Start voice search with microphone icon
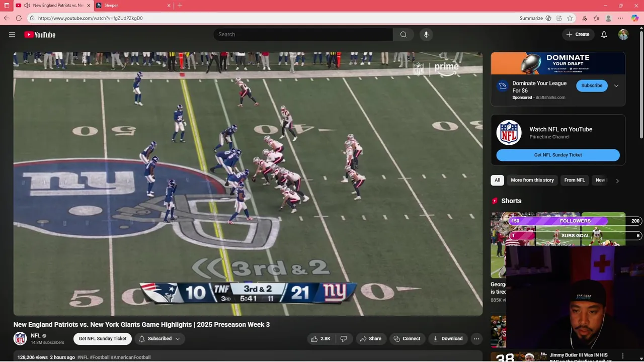 [x=426, y=34]
